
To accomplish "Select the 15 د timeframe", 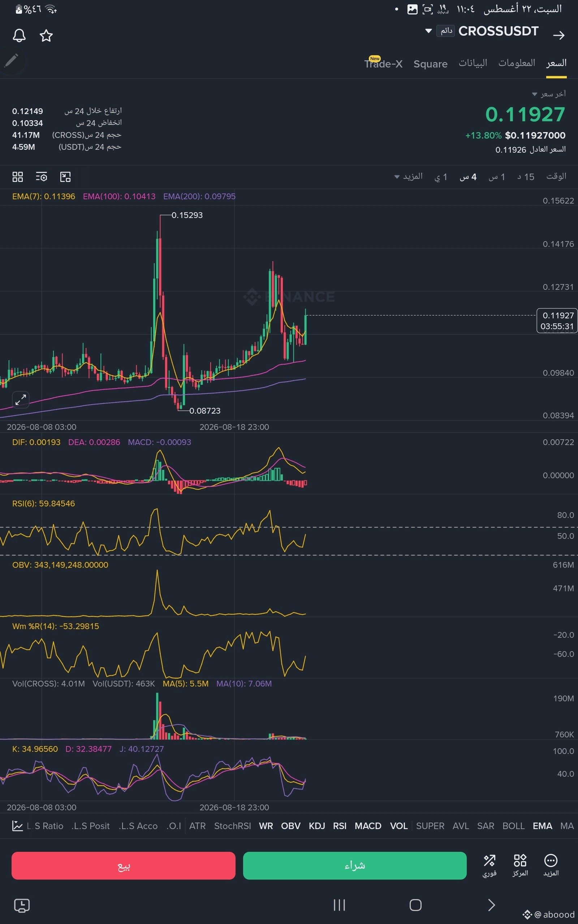I will coord(526,177).
